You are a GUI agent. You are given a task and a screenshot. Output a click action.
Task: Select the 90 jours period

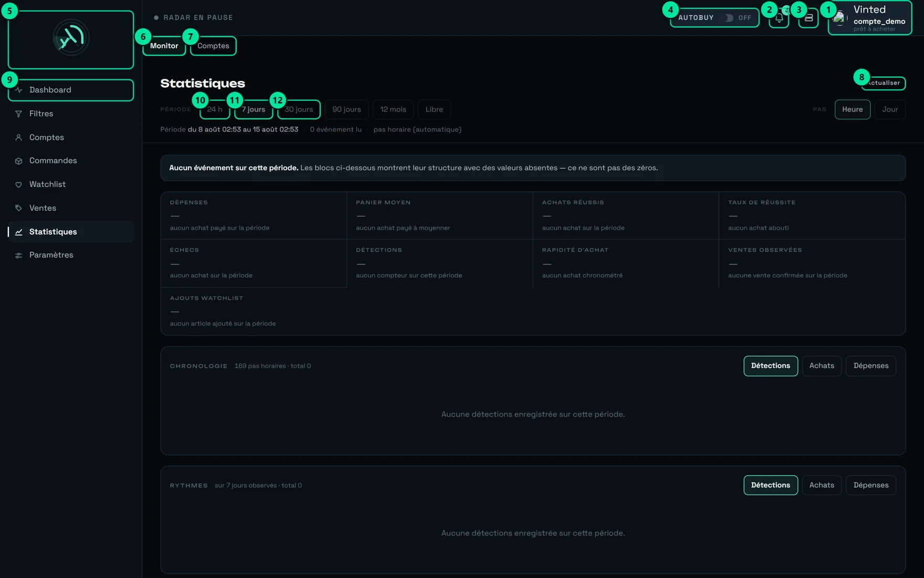pos(346,109)
